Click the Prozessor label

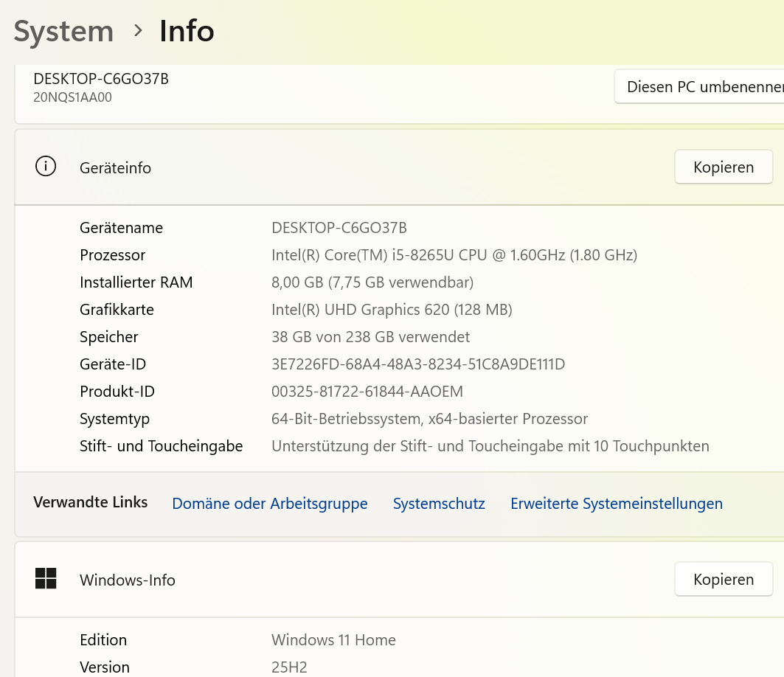113,255
